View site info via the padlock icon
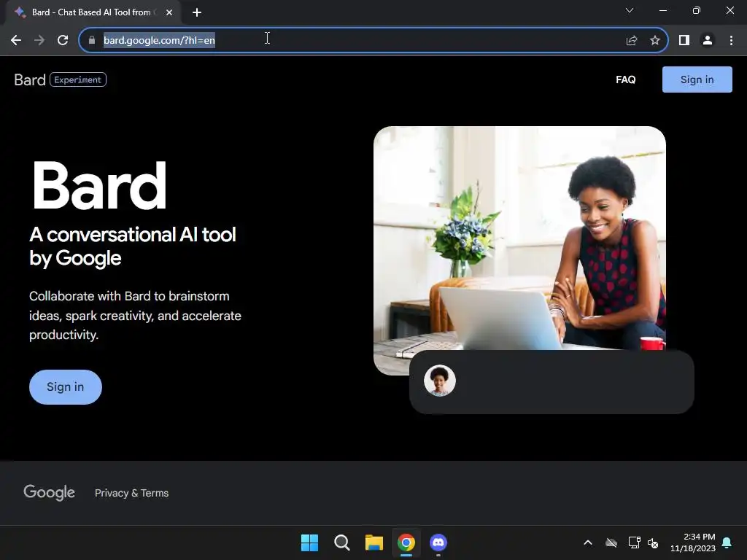This screenshot has height=560, width=747. 92,41
